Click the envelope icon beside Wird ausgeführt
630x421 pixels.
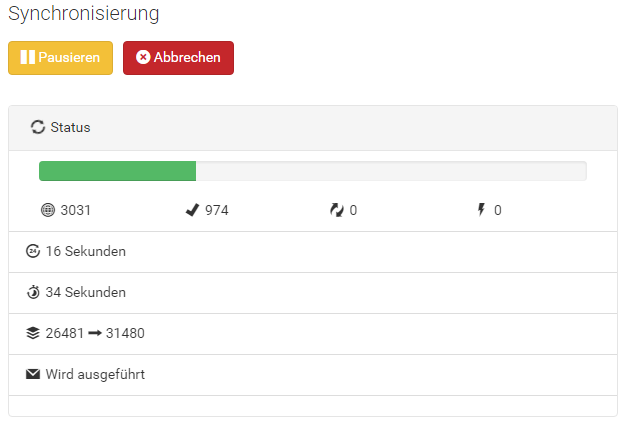coord(33,374)
